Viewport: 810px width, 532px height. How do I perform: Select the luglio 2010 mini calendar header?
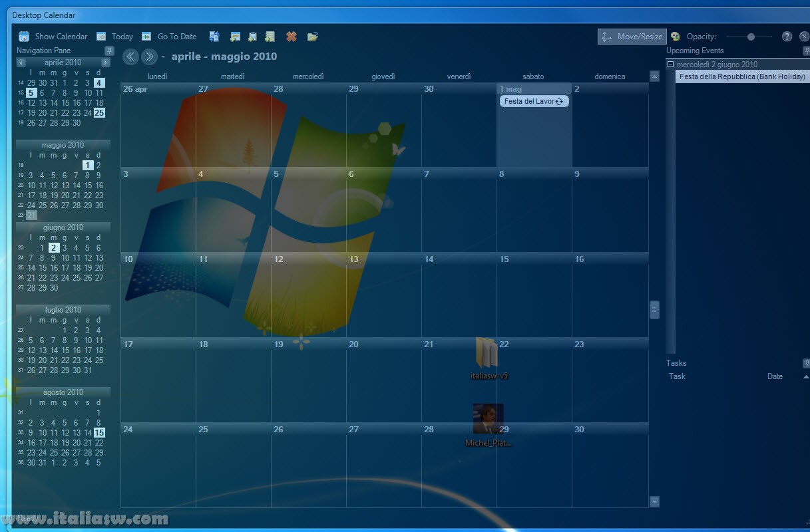click(x=63, y=310)
